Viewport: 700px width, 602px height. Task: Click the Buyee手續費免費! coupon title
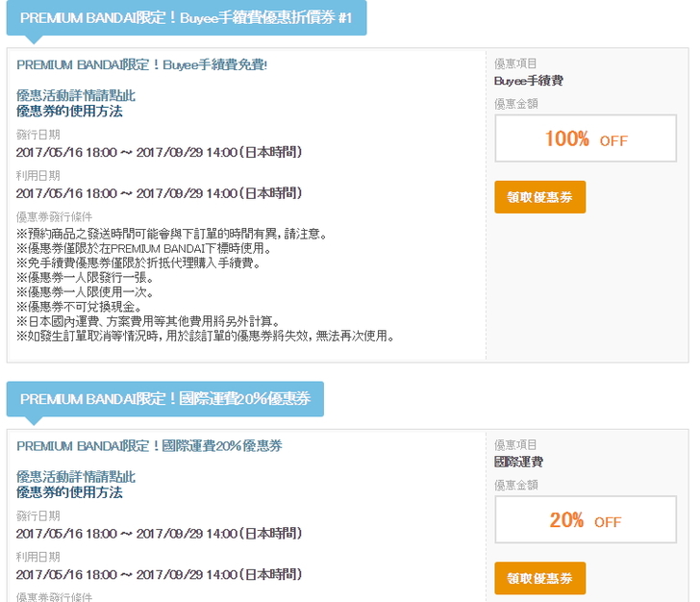point(141,64)
